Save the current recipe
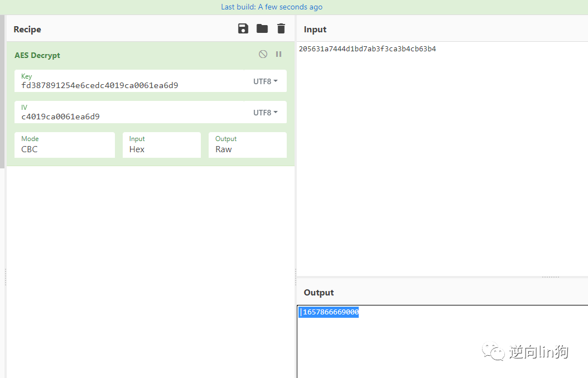 click(x=243, y=29)
